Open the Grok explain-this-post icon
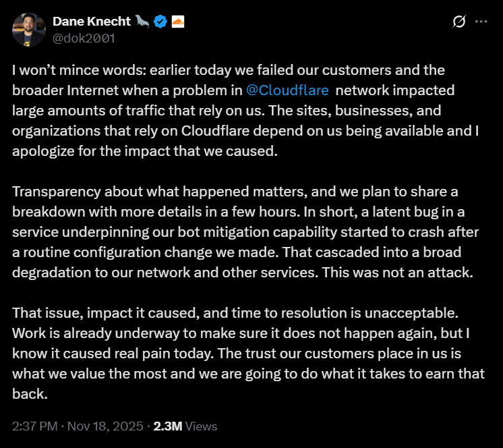Screen dimensions: 503x448 tap(458, 22)
